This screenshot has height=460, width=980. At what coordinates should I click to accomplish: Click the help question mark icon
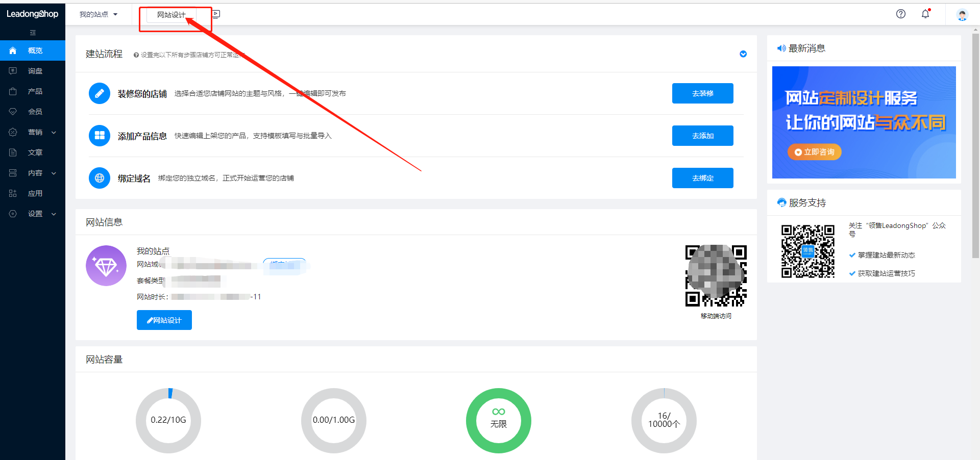coord(900,14)
